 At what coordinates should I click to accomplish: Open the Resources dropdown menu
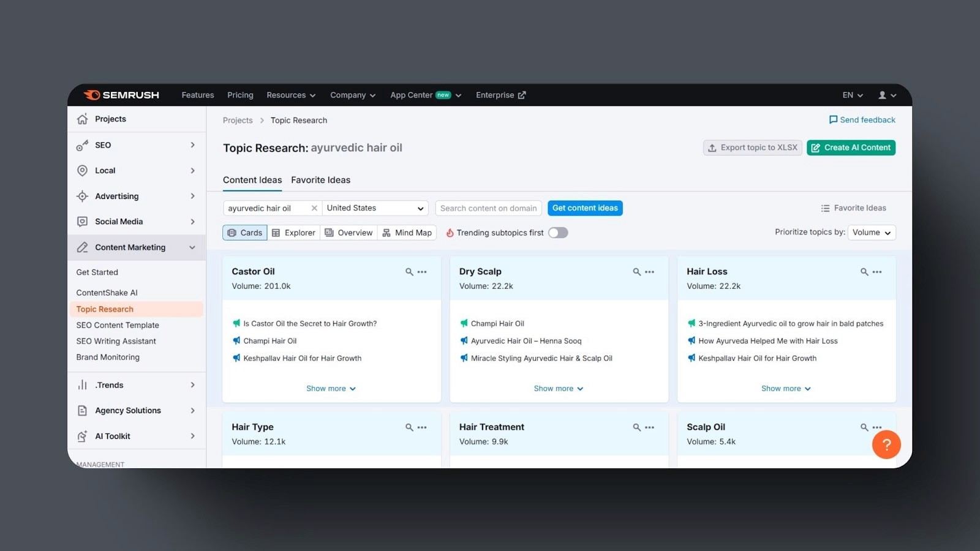point(291,95)
